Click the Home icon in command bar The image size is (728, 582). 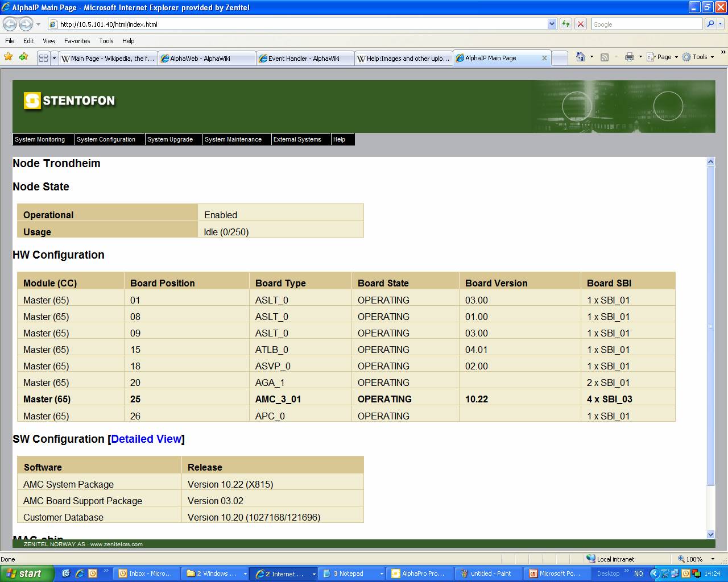point(580,57)
